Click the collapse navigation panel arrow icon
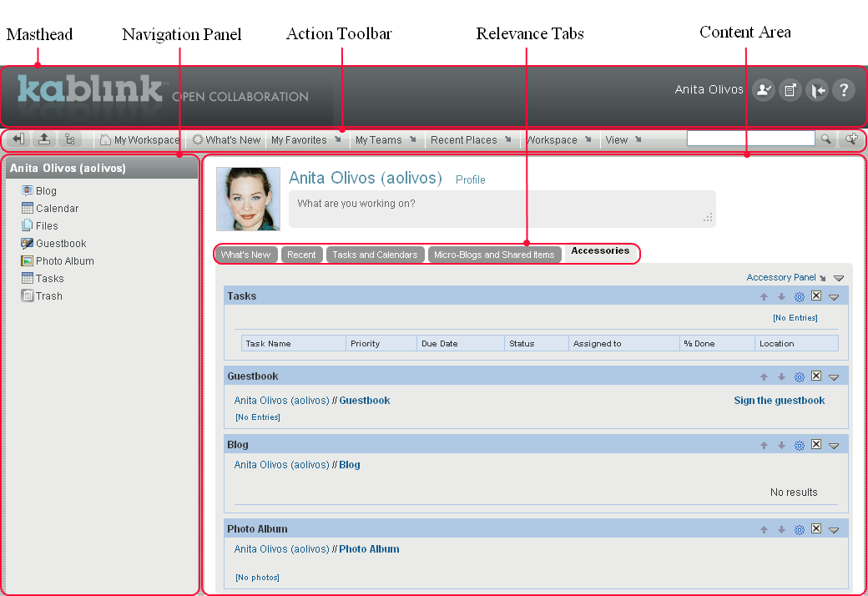The width and height of the screenshot is (868, 596). point(18,139)
